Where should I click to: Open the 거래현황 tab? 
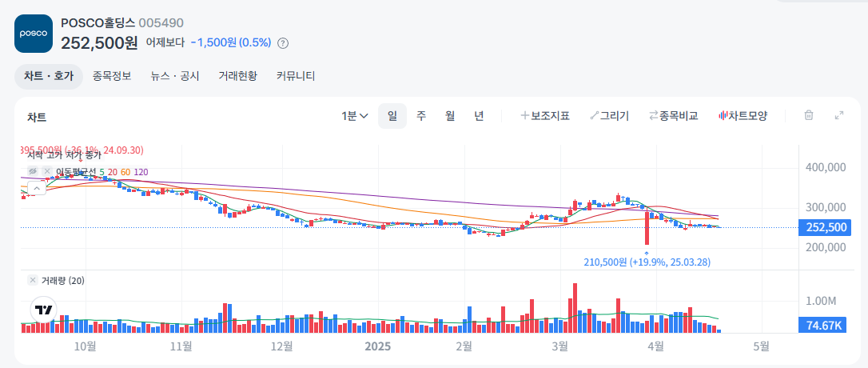(x=238, y=77)
